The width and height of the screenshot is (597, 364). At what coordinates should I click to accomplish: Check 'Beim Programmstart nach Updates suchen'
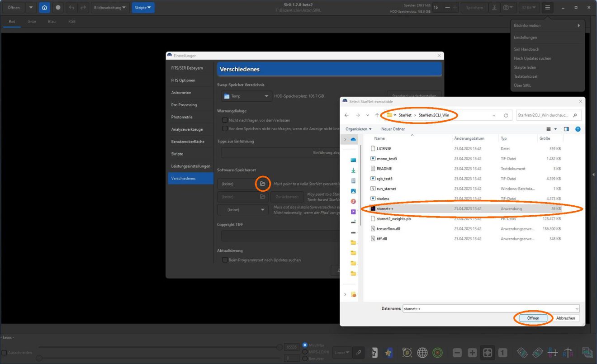225,260
